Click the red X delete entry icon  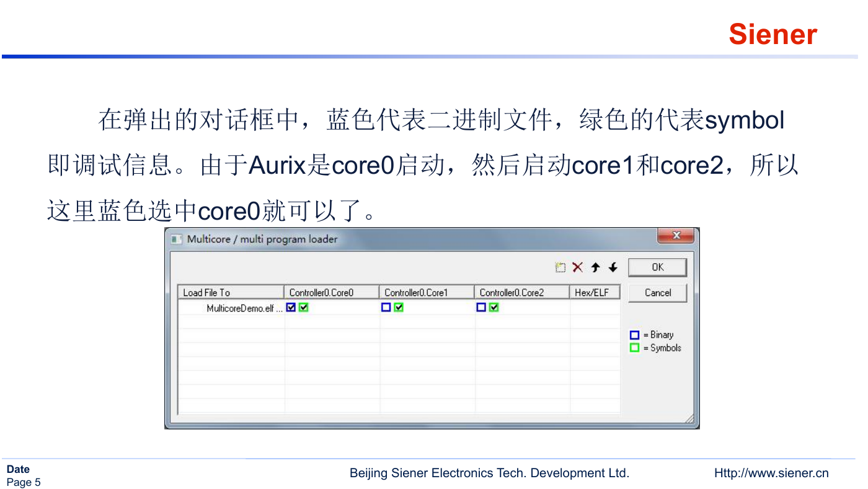(x=578, y=267)
